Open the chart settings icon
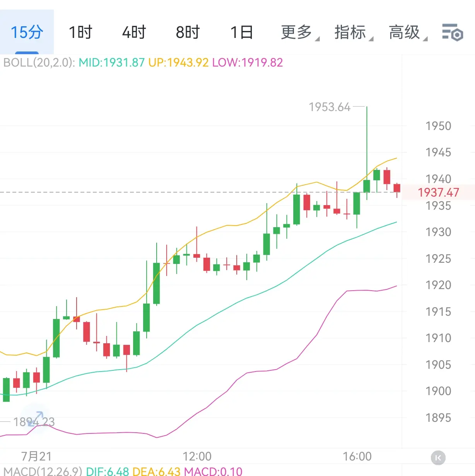 [452, 32]
